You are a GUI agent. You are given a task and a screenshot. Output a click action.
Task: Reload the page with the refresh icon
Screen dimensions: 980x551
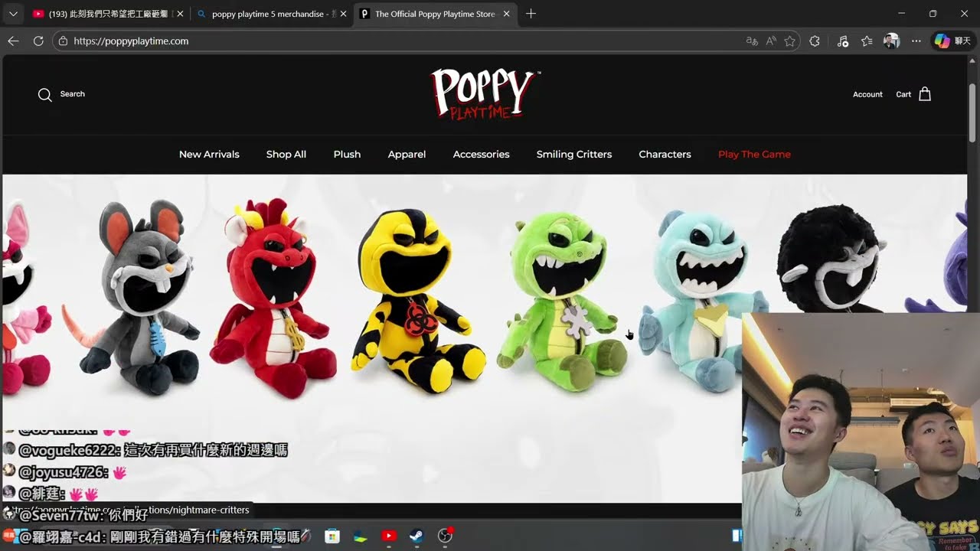38,41
